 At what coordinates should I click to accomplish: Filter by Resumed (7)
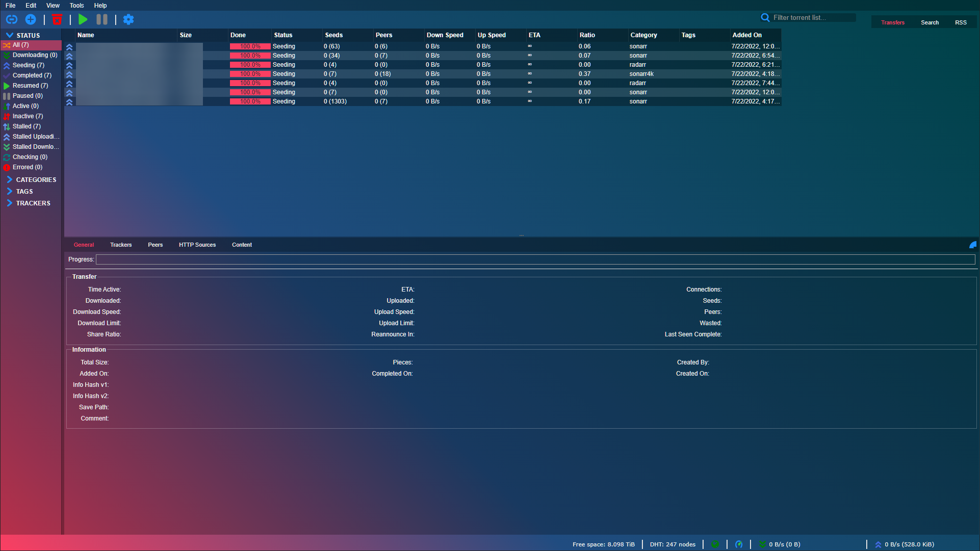pos(32,86)
